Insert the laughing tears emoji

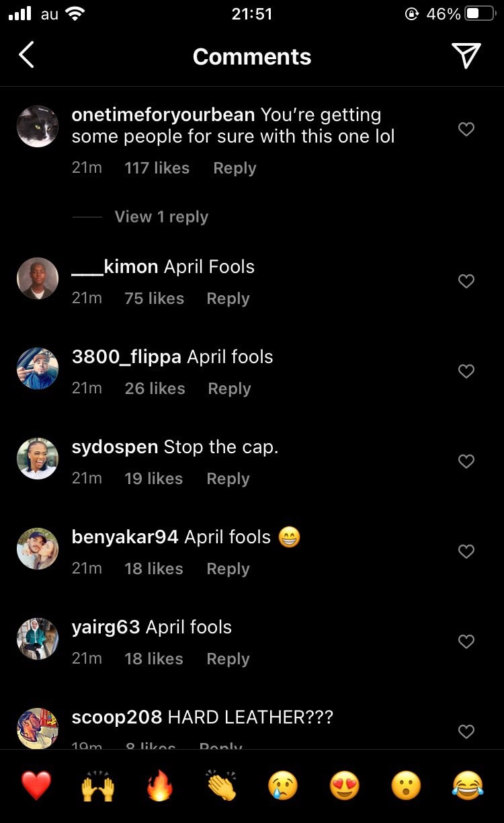point(468,785)
